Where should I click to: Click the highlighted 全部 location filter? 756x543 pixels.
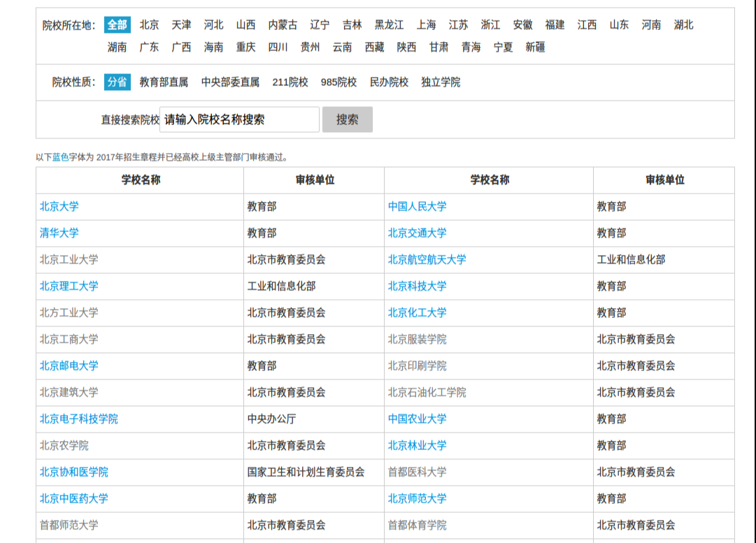tap(117, 24)
